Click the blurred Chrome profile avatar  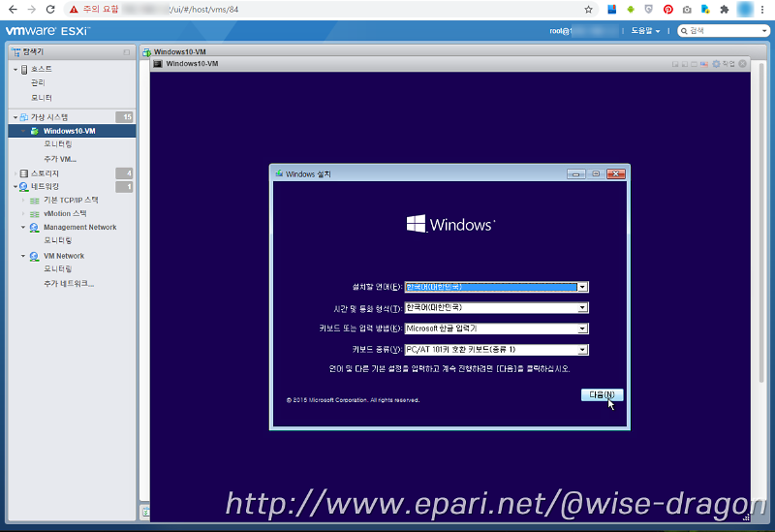point(745,10)
